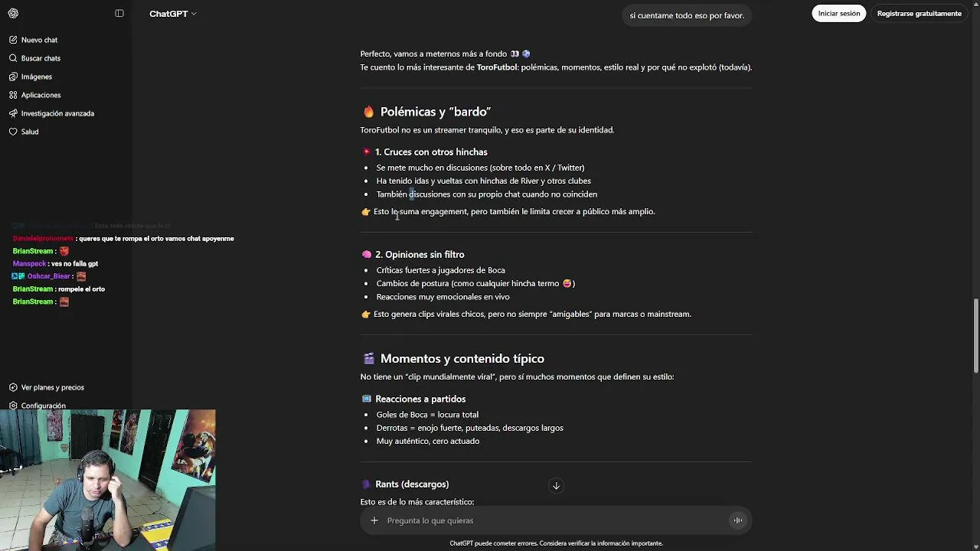Image resolution: width=980 pixels, height=551 pixels.
Task: Click the heading 'Momentos y contenido típico'
Action: click(x=462, y=359)
